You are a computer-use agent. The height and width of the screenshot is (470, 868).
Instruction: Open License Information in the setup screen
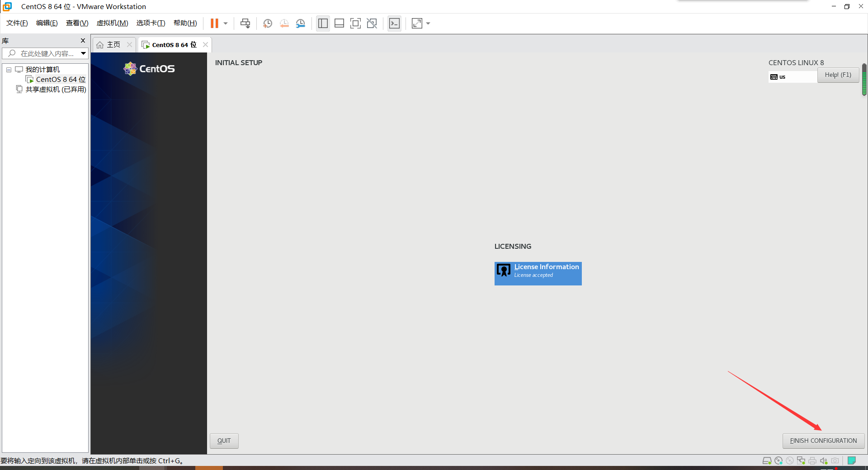click(x=538, y=274)
